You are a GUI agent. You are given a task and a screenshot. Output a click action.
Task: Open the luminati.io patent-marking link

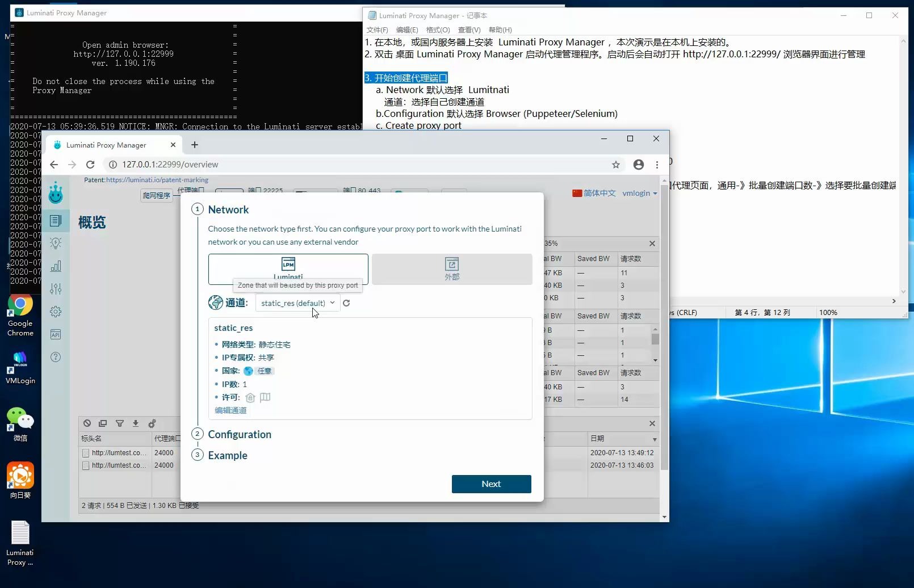pyautogui.click(x=157, y=180)
